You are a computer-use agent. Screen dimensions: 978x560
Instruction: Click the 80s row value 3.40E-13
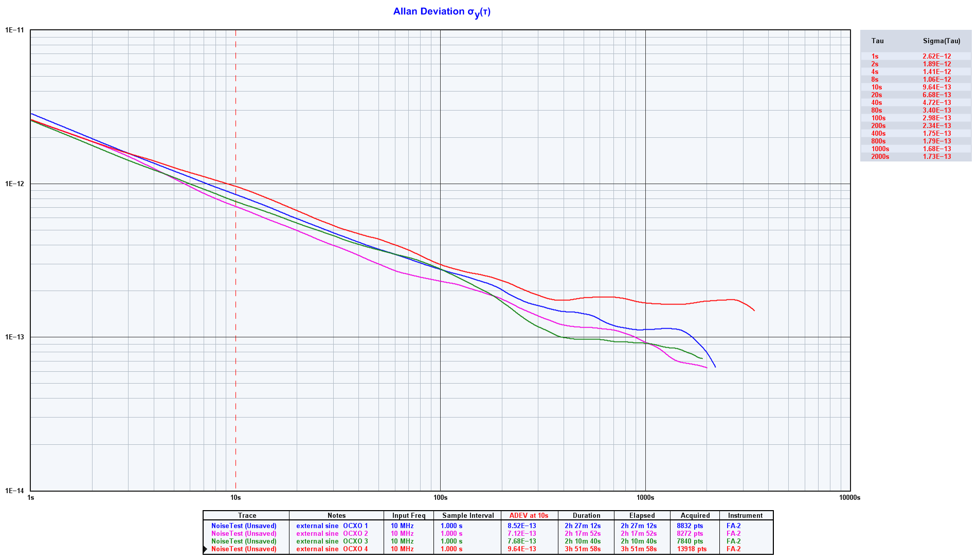937,111
